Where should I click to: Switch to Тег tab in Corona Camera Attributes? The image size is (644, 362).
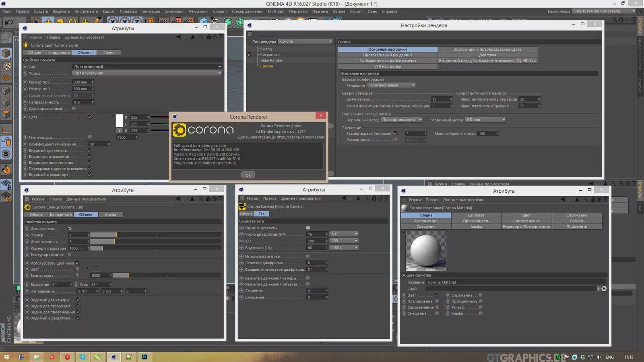[262, 214]
